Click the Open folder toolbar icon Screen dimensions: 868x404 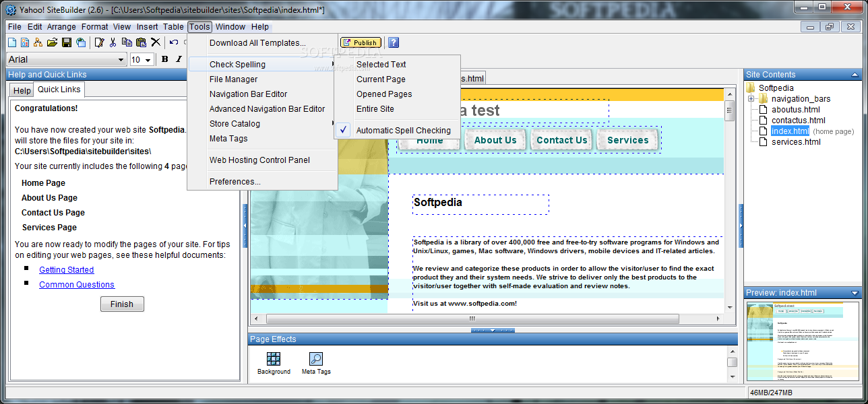click(52, 42)
